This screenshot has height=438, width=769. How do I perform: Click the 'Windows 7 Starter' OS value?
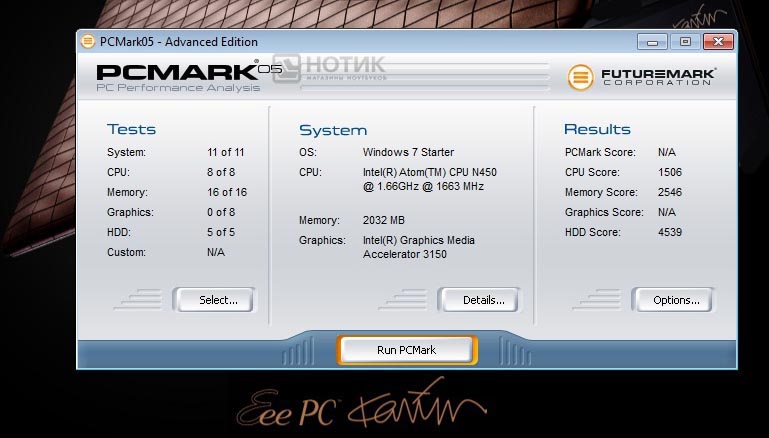(409, 152)
